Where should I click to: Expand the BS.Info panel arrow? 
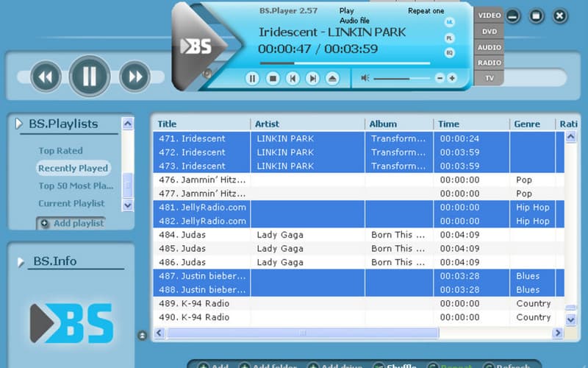click(19, 261)
